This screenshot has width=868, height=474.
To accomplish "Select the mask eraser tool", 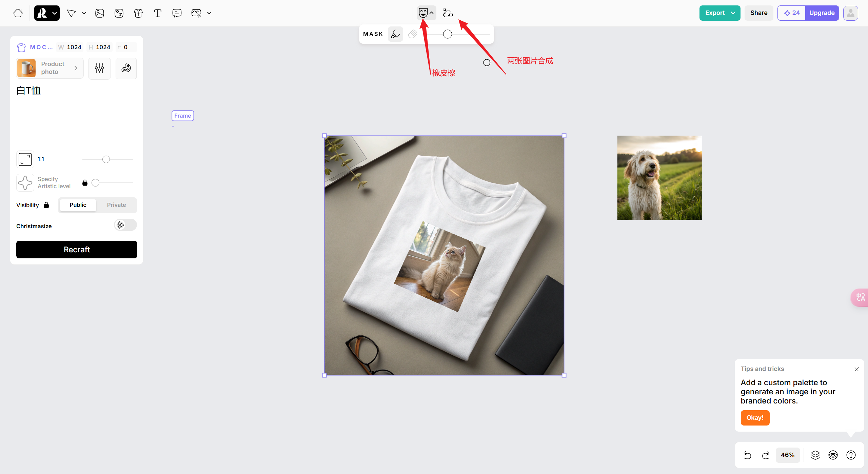I will 413,34.
